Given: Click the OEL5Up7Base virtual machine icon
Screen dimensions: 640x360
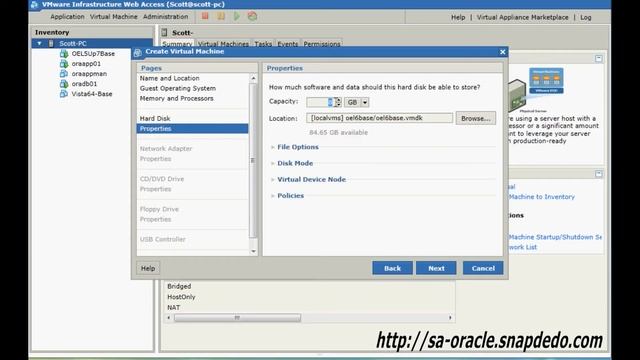Looking at the screenshot, I should [64, 53].
